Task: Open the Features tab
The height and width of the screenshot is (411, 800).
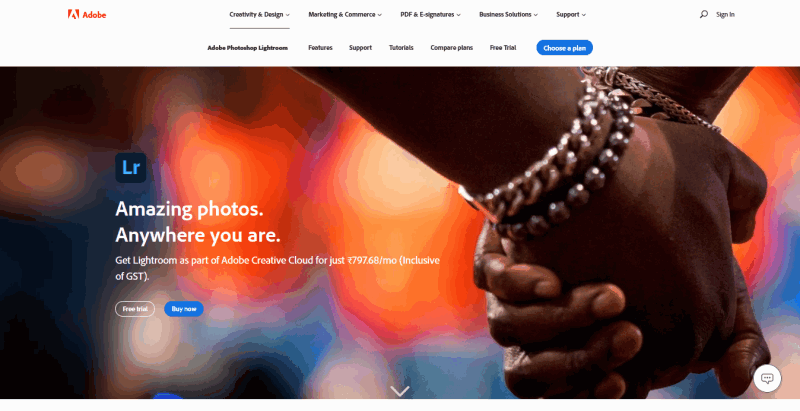Action: pos(320,48)
